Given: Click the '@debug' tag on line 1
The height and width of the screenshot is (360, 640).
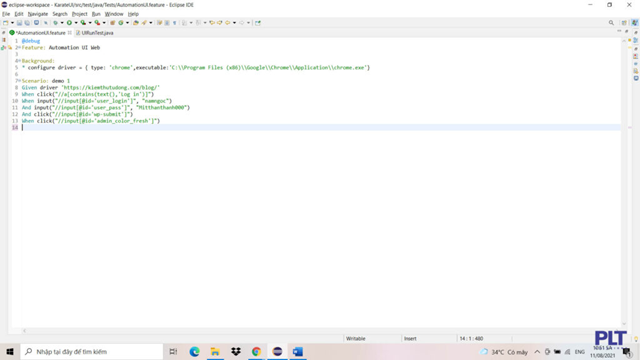Looking at the screenshot, I should [31, 41].
